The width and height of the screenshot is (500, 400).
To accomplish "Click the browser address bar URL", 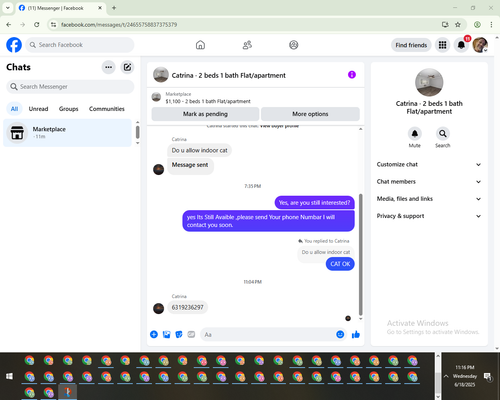I will (119, 25).
